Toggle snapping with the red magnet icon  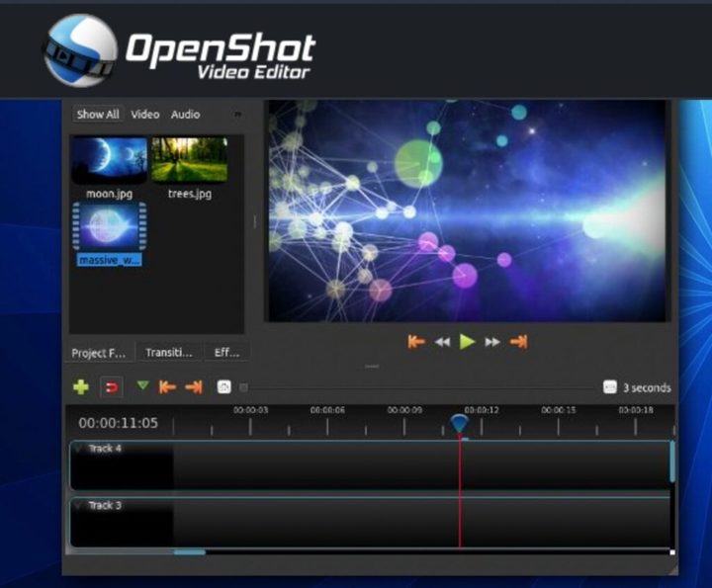[x=111, y=387]
